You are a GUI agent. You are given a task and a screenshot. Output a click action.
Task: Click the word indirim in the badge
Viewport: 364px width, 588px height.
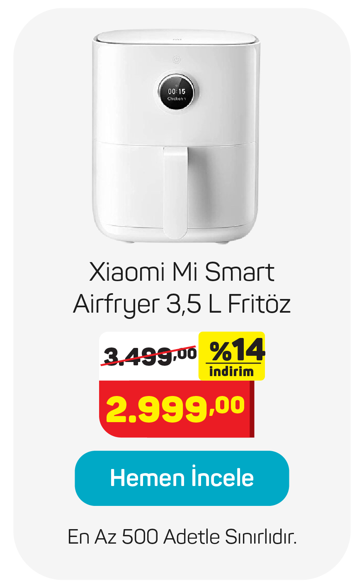tap(231, 372)
